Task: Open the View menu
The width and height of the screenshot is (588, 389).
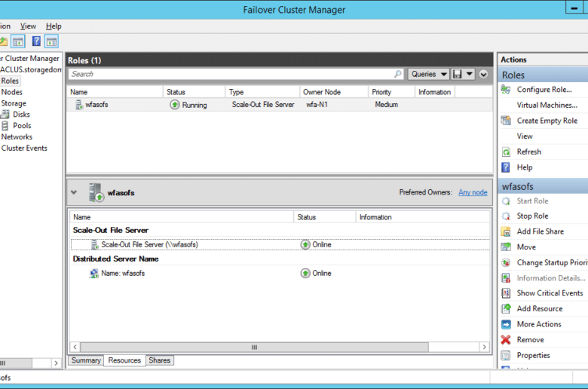Action: [28, 26]
